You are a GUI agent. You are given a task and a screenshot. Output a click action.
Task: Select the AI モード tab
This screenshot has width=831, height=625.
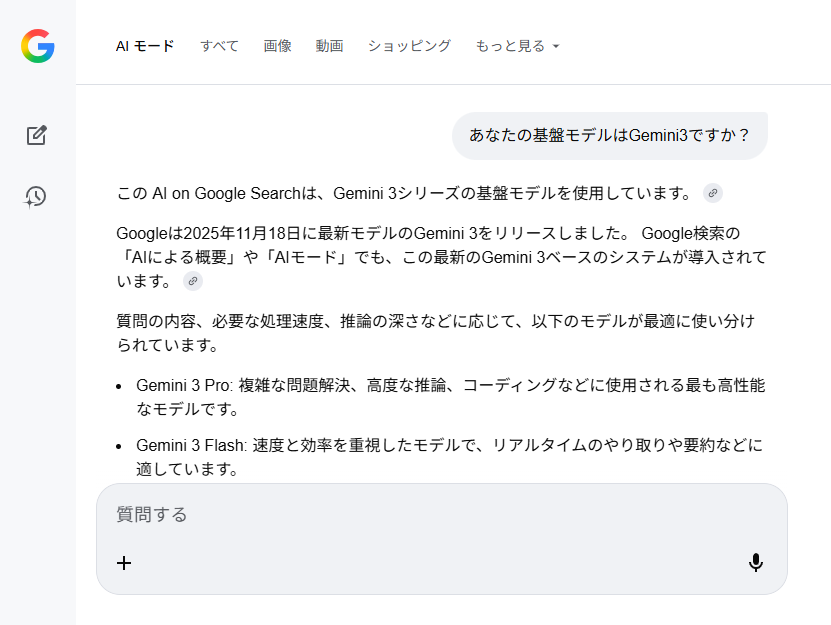coord(145,46)
